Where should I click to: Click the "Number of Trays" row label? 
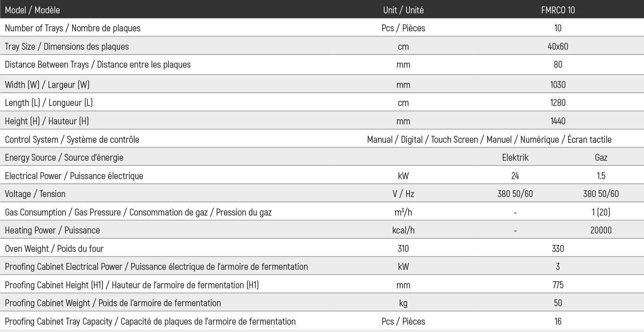[72, 28]
